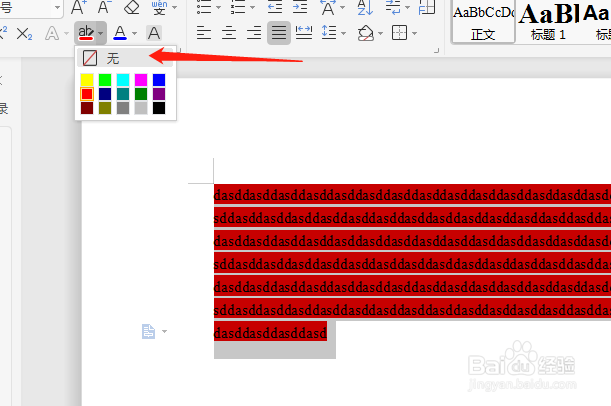The width and height of the screenshot is (611, 406).
Task: Clear formatting with the eraser icon
Action: 131,7
